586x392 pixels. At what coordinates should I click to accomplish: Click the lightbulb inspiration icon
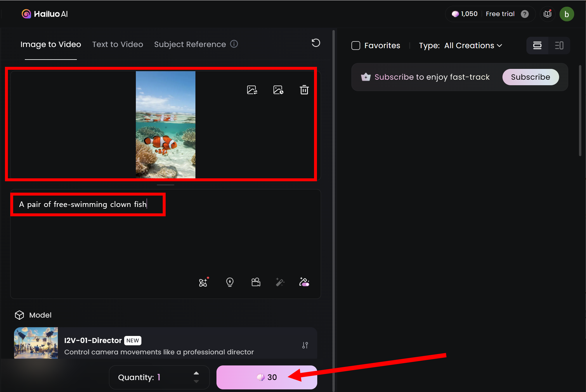230,282
